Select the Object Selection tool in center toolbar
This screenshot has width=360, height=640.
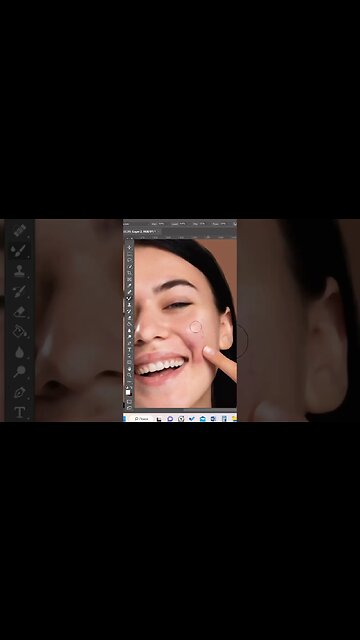tap(129, 267)
